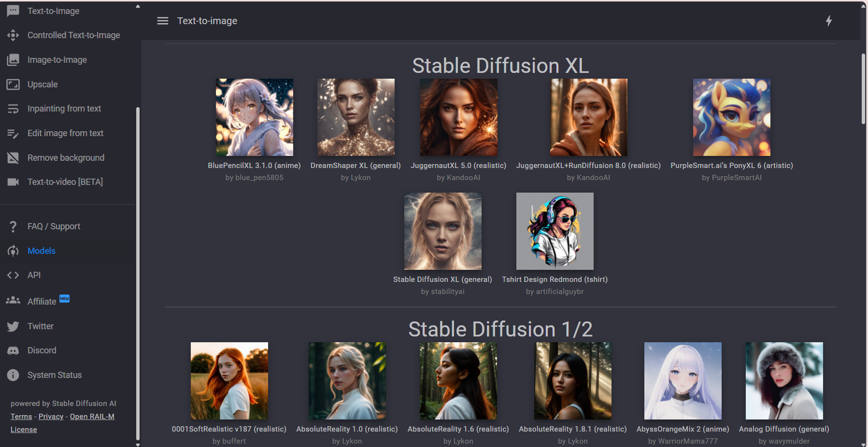Select Models in the sidebar
The image size is (868, 447).
click(42, 251)
